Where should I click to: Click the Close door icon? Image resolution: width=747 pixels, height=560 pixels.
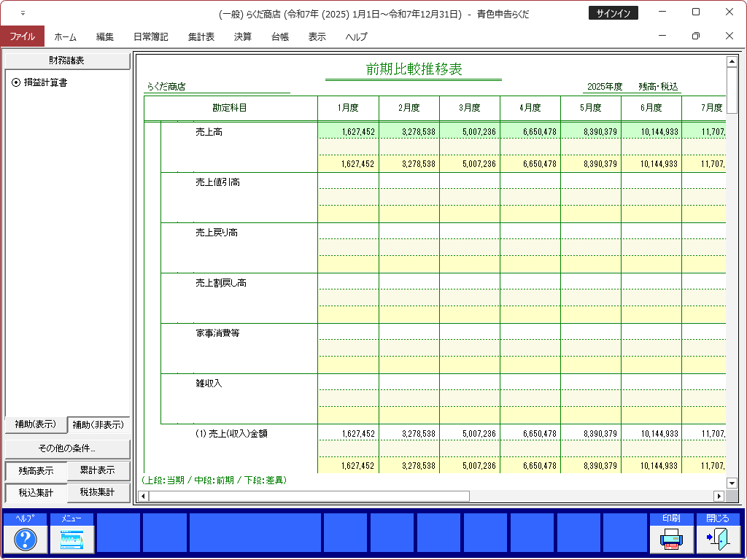[x=718, y=539]
